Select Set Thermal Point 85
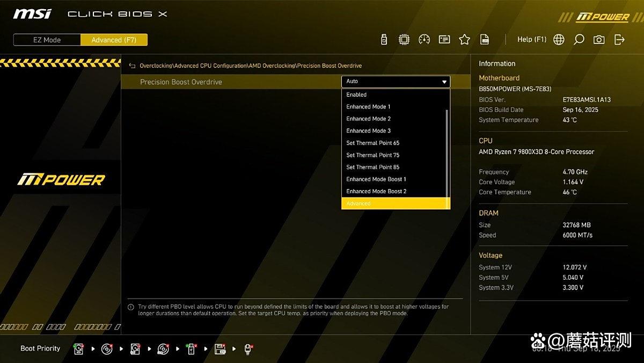 coord(394,167)
